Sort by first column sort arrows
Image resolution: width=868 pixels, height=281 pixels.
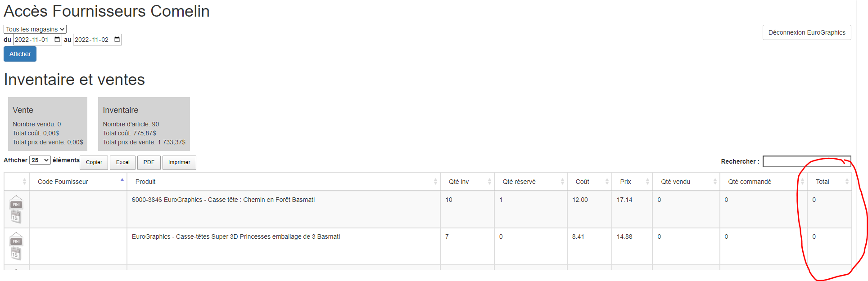(24, 182)
